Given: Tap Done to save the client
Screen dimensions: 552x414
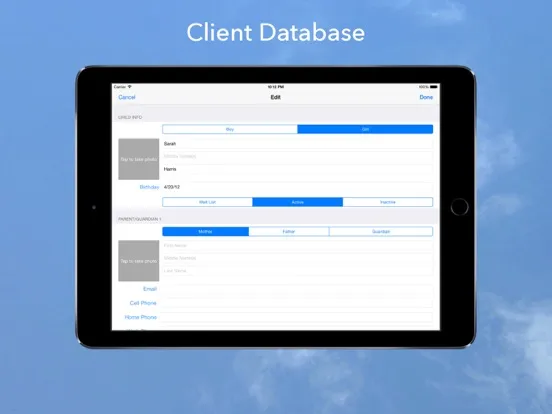Looking at the screenshot, I should [426, 97].
